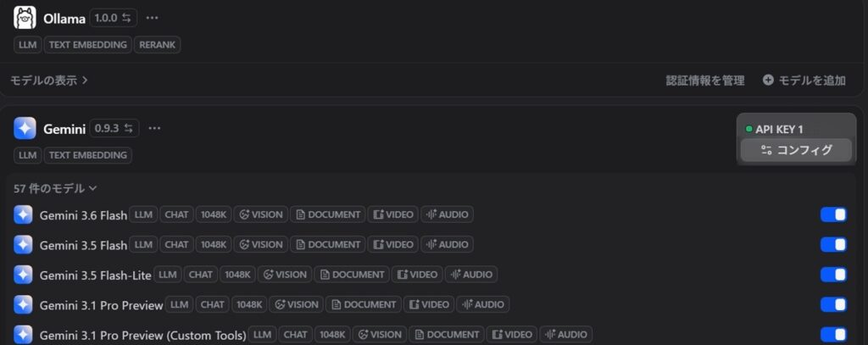Screen dimensions: 868x345
Task: Click the Gemini 3.5 Flash-Lite model icon
Action: coord(23,275)
